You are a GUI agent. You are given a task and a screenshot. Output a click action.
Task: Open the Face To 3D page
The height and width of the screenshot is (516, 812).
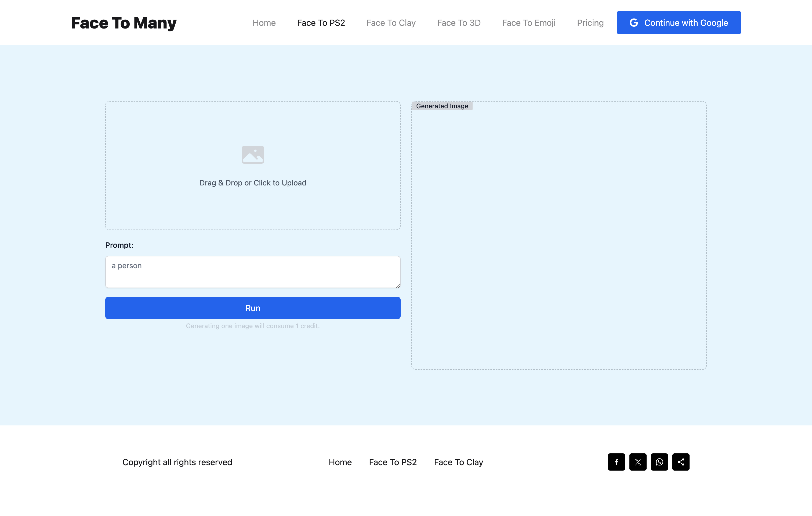459,23
